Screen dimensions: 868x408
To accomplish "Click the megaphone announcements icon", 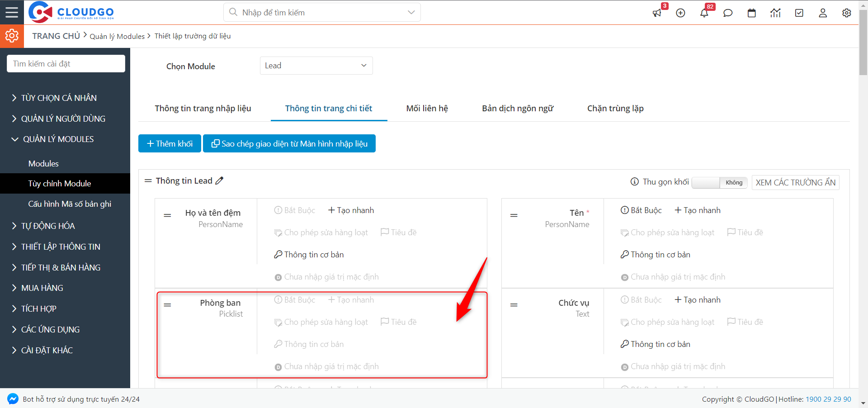I will [x=657, y=13].
